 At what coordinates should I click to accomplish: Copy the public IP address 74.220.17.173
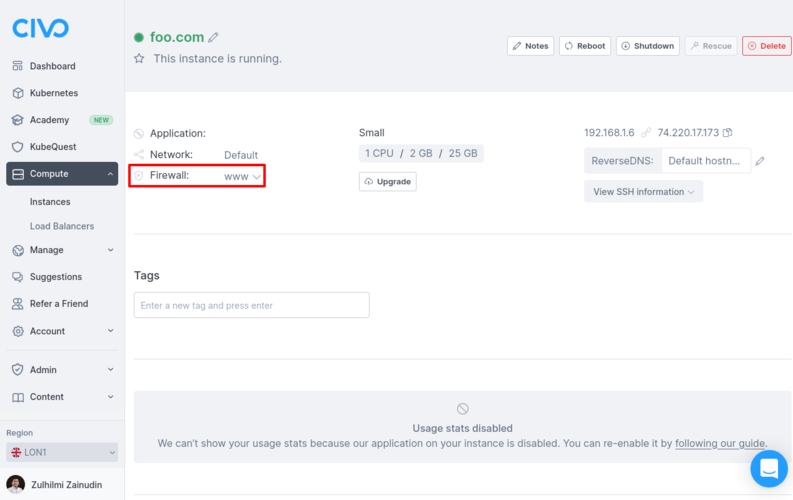(728, 133)
